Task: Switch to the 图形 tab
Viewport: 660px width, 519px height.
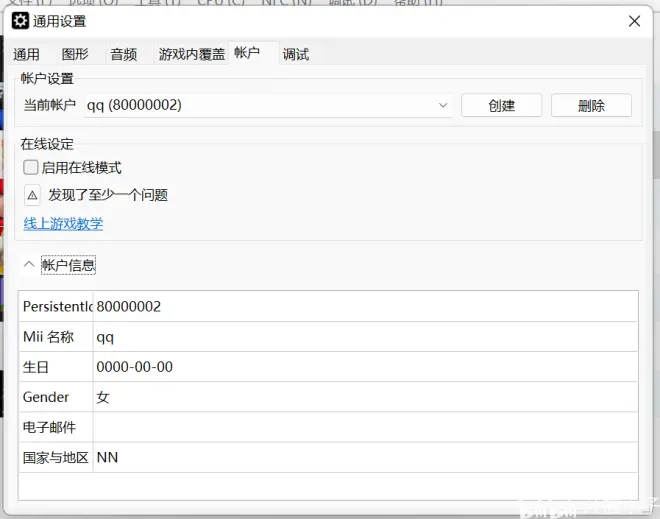Action: (x=75, y=54)
